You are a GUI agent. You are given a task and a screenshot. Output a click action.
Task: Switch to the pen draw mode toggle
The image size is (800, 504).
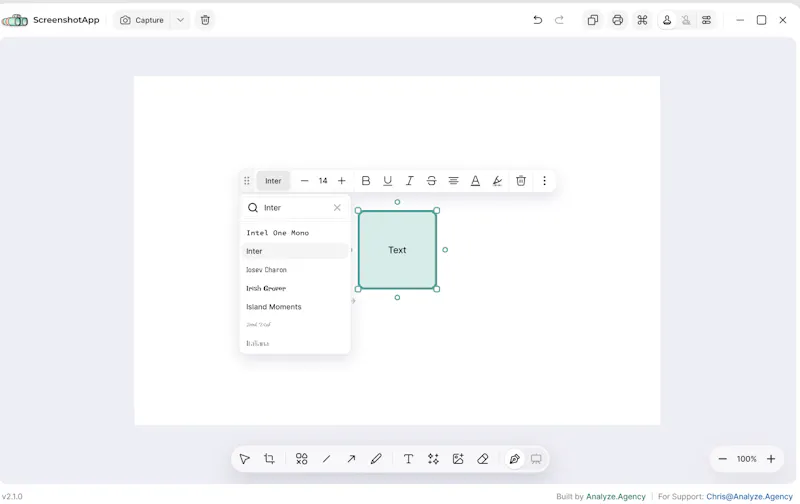pyautogui.click(x=514, y=459)
